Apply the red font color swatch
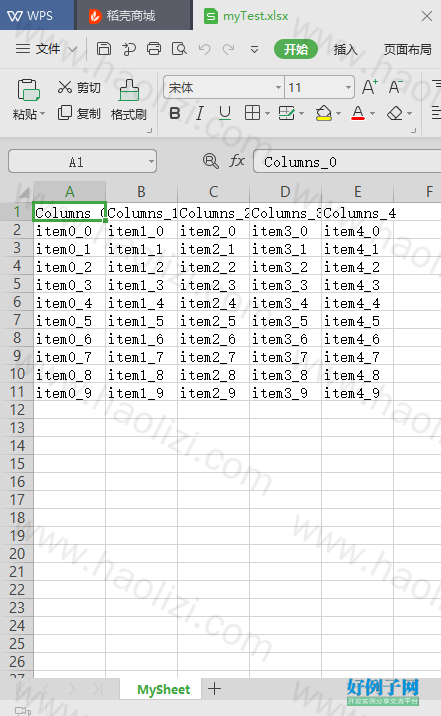 tap(358, 113)
